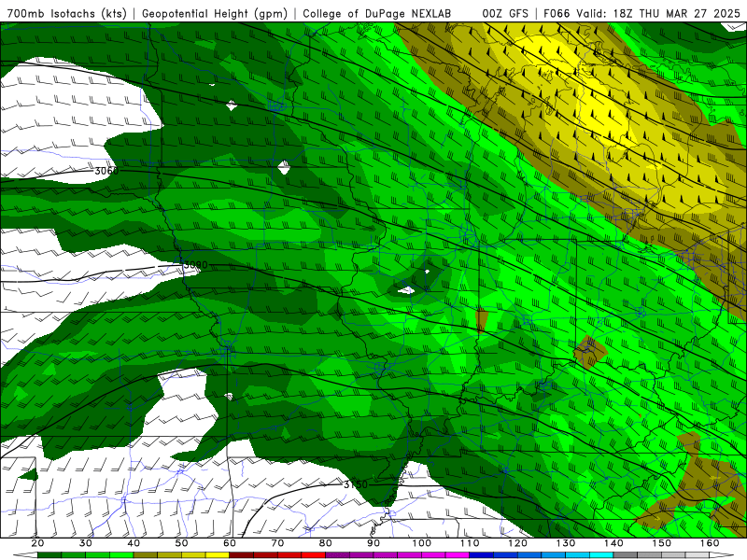747x560 pixels.
Task: Click the 60 value on the color scale
Action: point(230,543)
